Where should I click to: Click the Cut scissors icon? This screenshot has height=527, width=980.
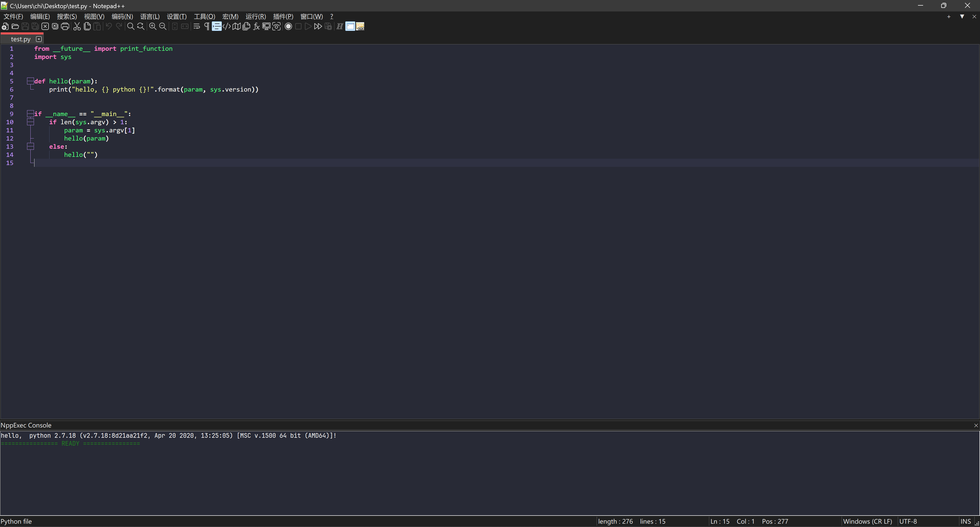tap(77, 26)
